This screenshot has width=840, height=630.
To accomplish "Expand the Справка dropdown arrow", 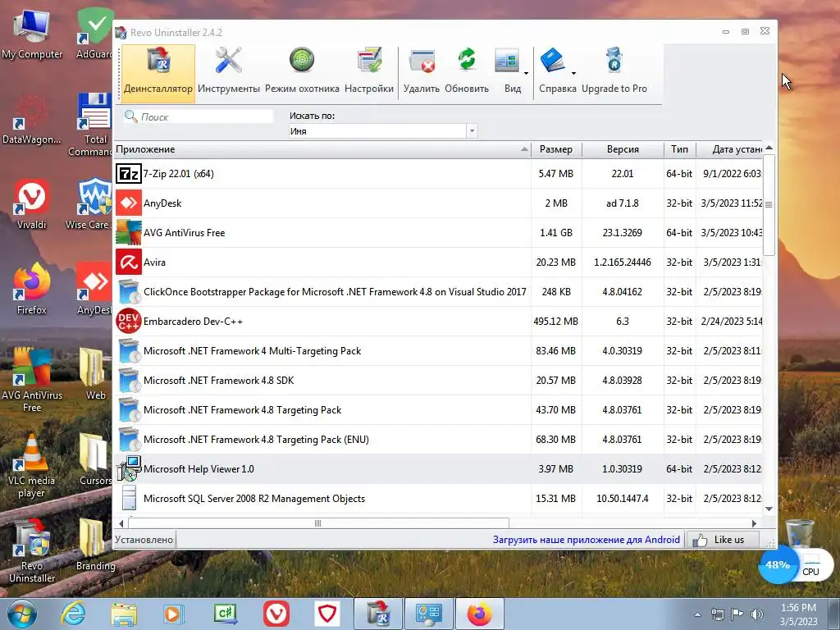I will 573,73.
